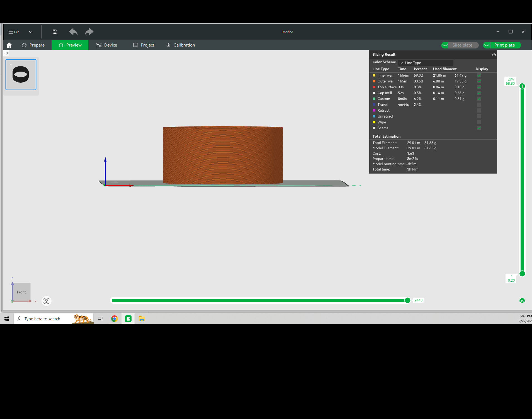Click the Project tab list icon

pyautogui.click(x=135, y=45)
